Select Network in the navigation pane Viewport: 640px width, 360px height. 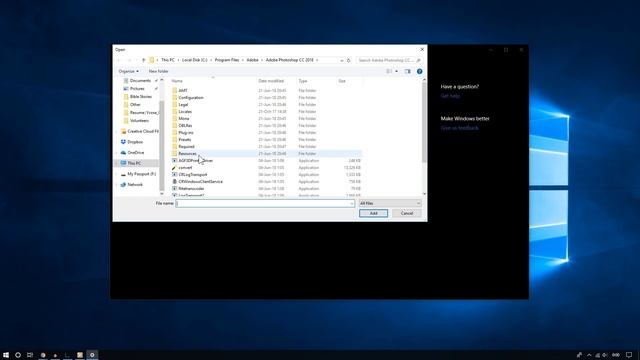pyautogui.click(x=135, y=184)
